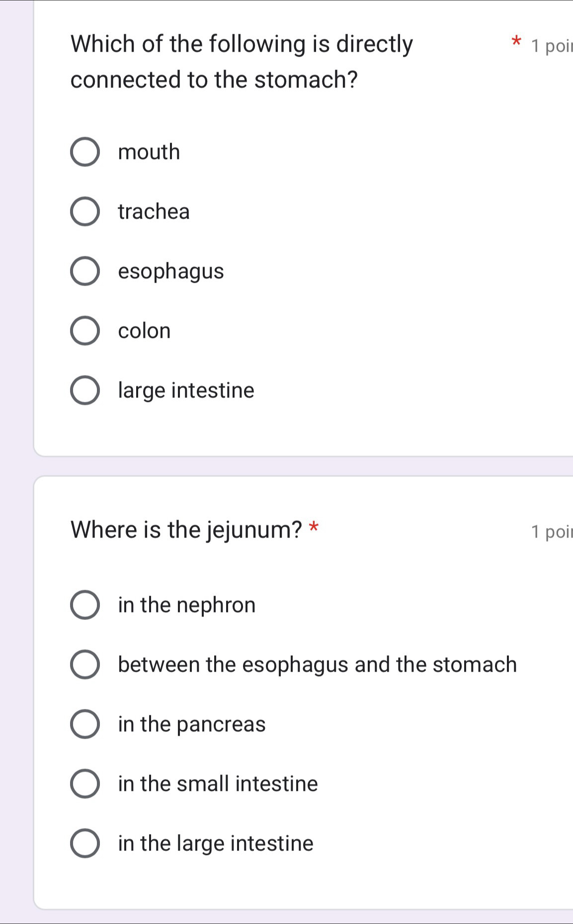Click the "trachea" answer label text
573x924 pixels.
pyautogui.click(x=154, y=212)
